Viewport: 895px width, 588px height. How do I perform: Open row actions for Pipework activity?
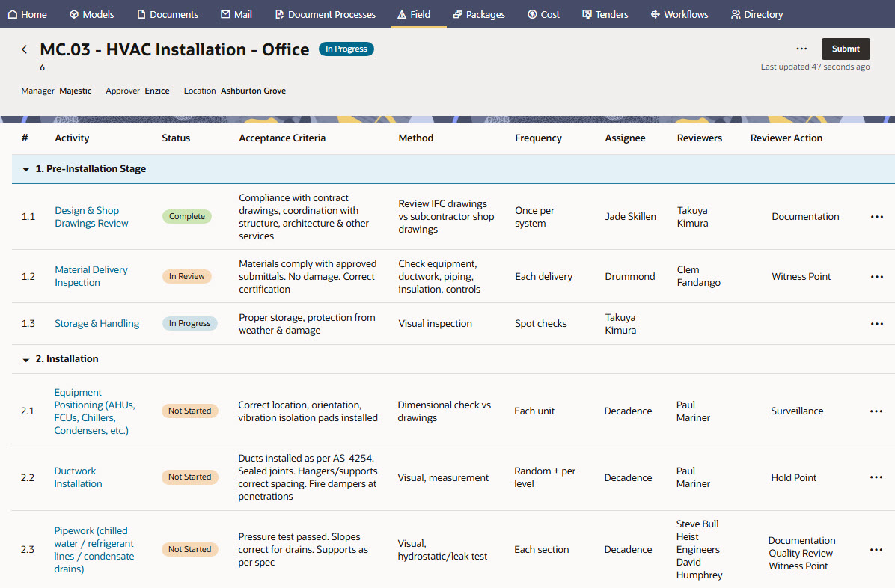point(876,550)
